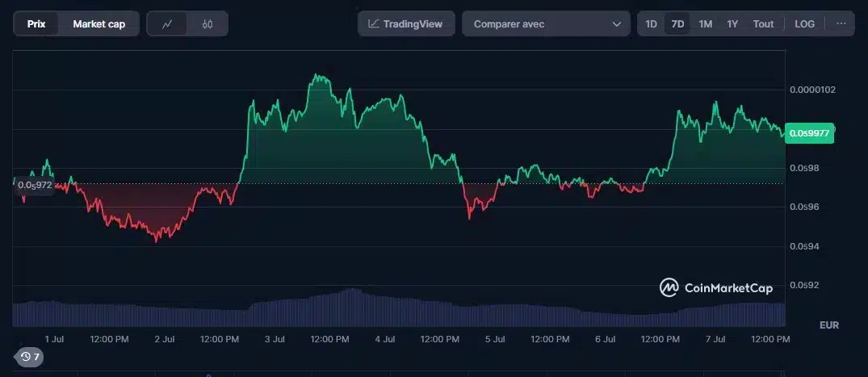The height and width of the screenshot is (377, 868).
Task: Click the 7 Jul date label
Action: tap(715, 339)
